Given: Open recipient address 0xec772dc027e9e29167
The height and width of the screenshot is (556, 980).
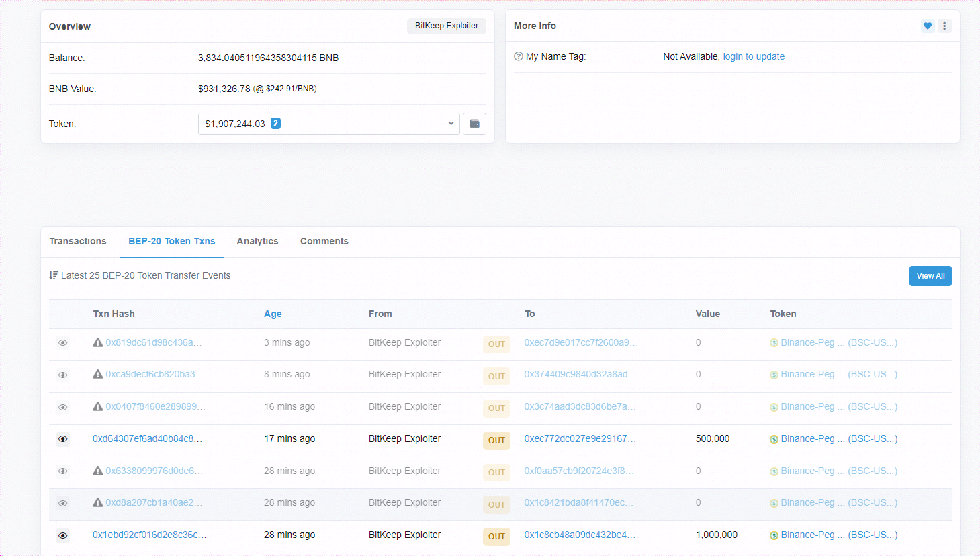Looking at the screenshot, I should 580,438.
